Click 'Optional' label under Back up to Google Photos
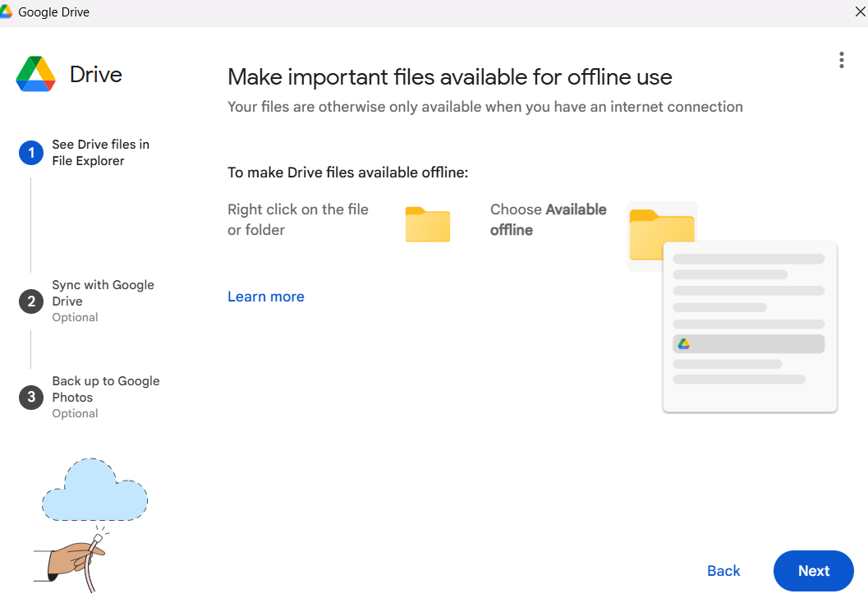 (x=75, y=414)
